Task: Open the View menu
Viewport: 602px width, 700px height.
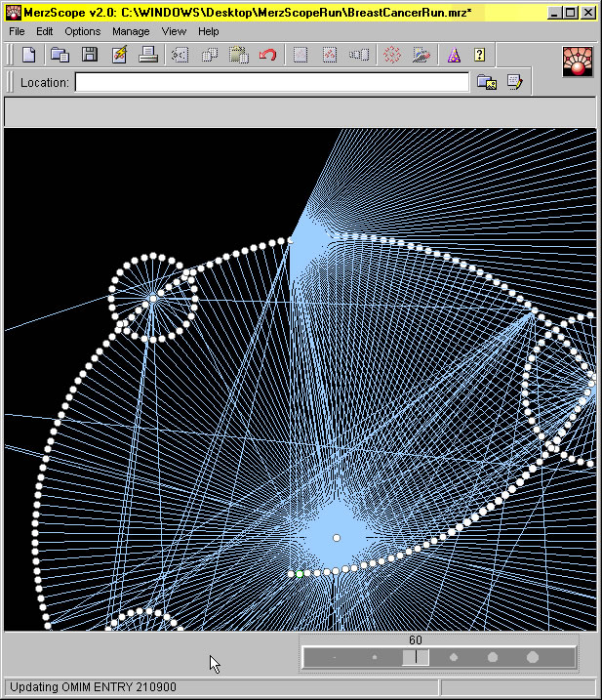Action: point(174,31)
